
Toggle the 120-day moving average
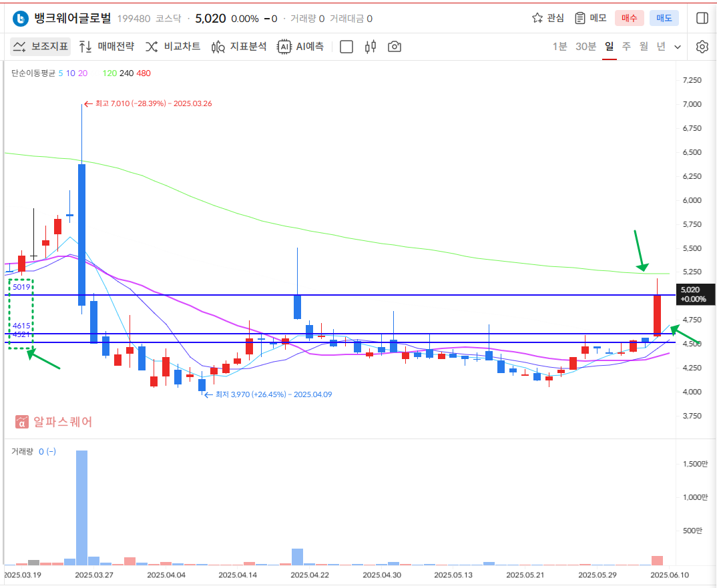[x=109, y=73]
